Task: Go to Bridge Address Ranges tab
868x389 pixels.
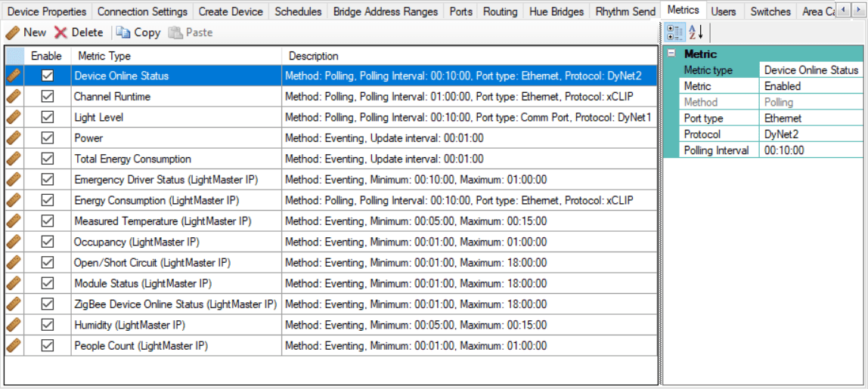Action: coord(386,11)
